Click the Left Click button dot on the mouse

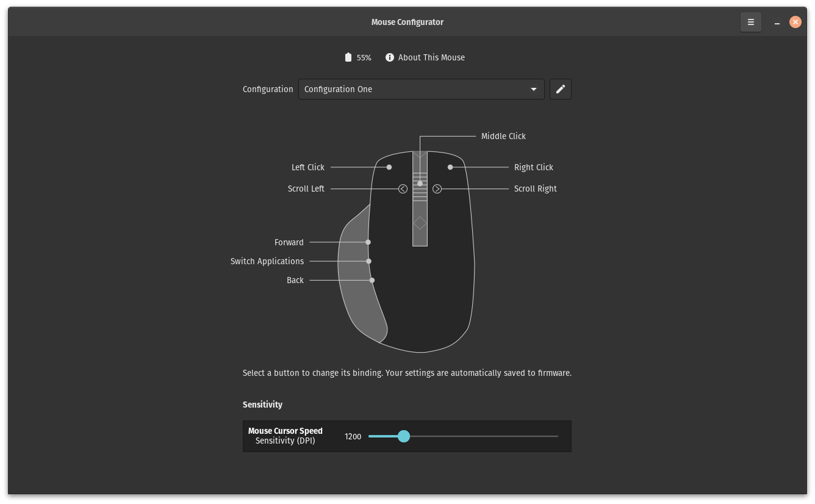(x=389, y=167)
